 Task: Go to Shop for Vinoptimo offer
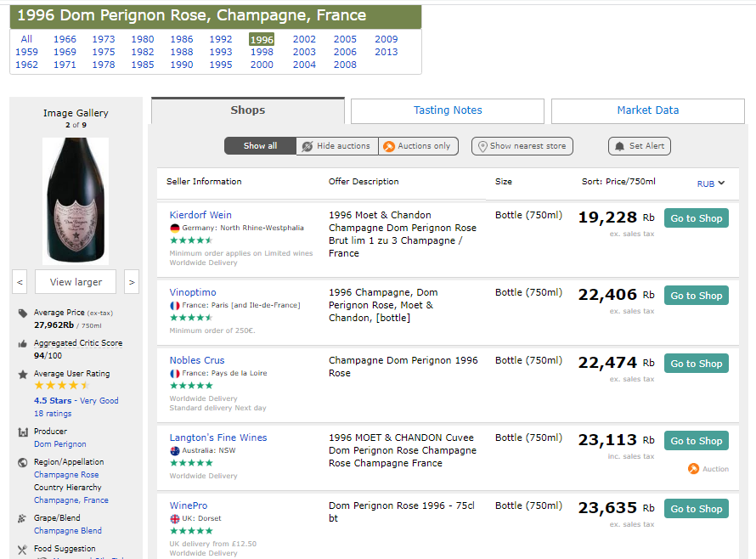(x=697, y=296)
